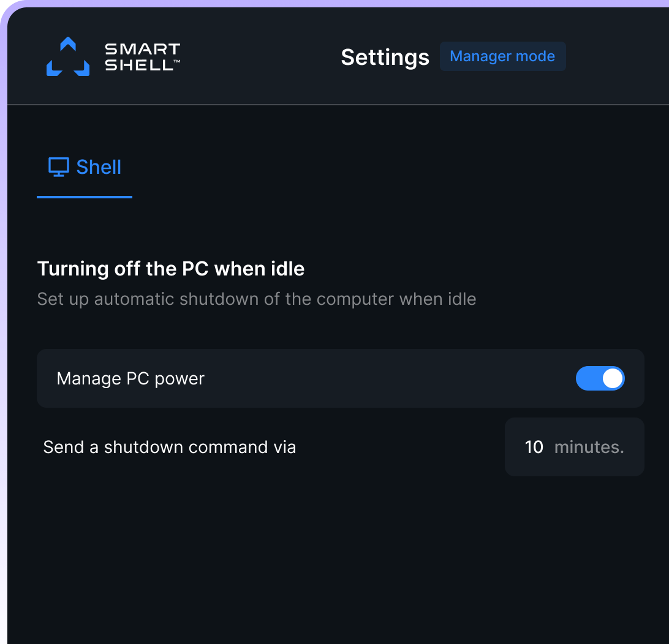This screenshot has height=644, width=669.
Task: Click the white knob of the power toggle
Action: click(x=612, y=378)
